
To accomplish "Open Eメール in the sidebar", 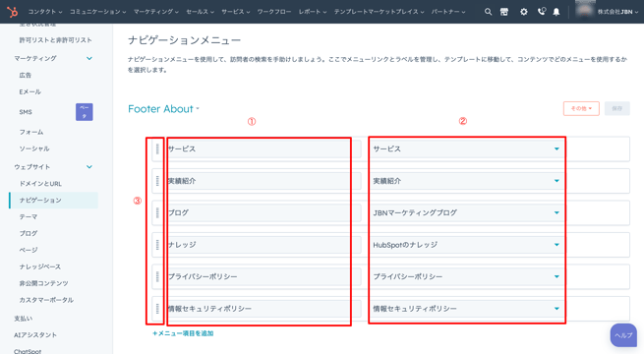I will (29, 91).
